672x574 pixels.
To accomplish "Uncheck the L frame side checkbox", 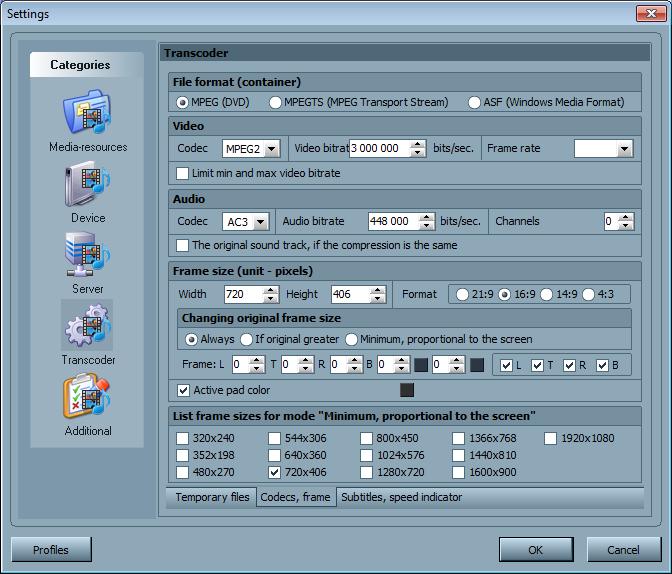I will coord(506,365).
